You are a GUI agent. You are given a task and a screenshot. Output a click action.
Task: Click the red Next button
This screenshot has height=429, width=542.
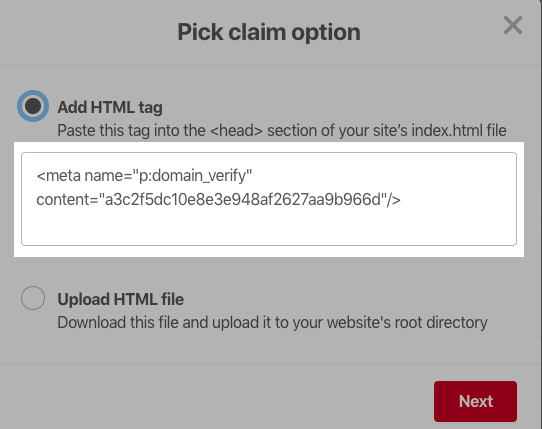(x=475, y=401)
